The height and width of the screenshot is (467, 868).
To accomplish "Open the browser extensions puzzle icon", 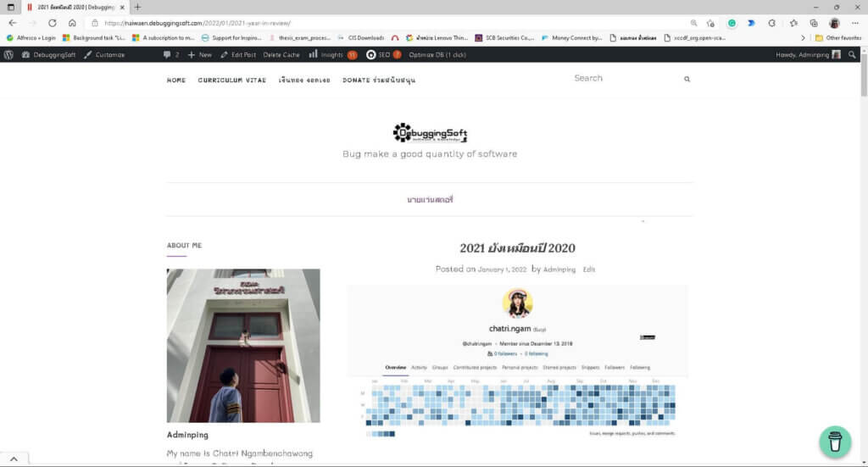I will pos(772,23).
